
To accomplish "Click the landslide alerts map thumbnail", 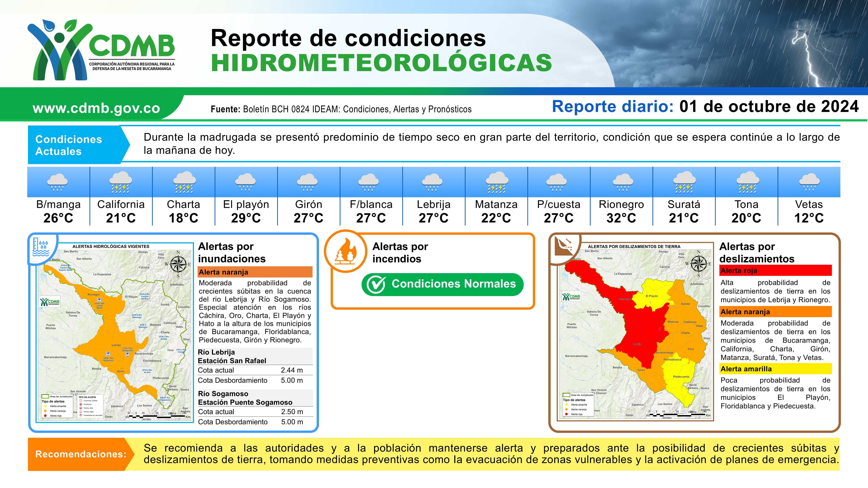I will coord(636,332).
